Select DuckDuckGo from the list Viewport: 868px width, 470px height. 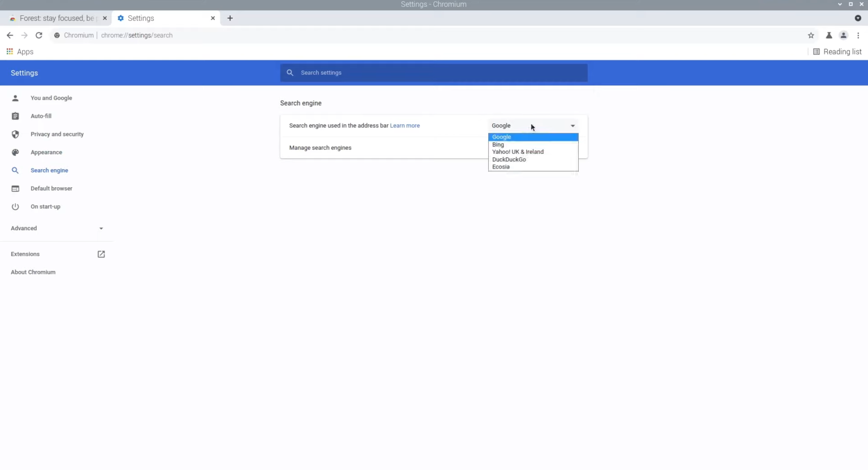pyautogui.click(x=509, y=159)
